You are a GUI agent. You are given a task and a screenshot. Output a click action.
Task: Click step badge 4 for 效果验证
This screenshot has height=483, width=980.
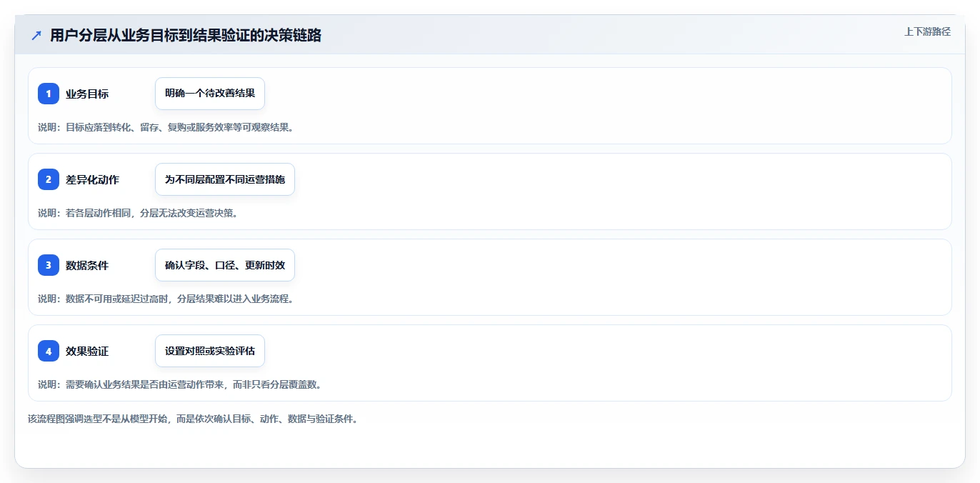point(49,351)
